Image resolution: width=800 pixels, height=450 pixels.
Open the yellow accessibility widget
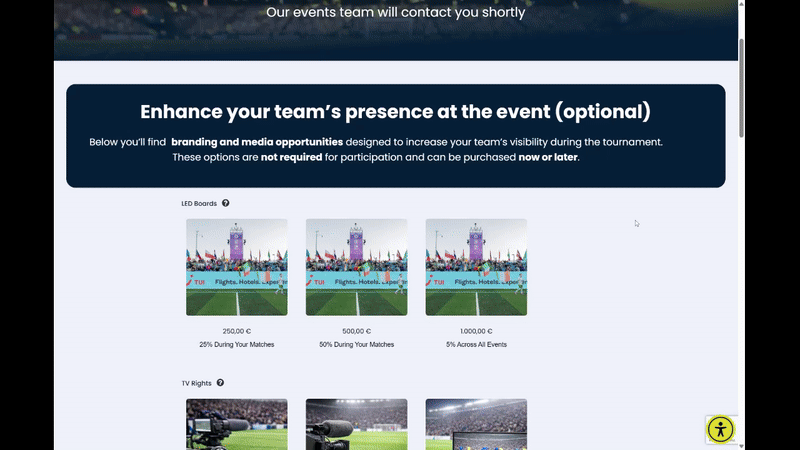coord(720,429)
